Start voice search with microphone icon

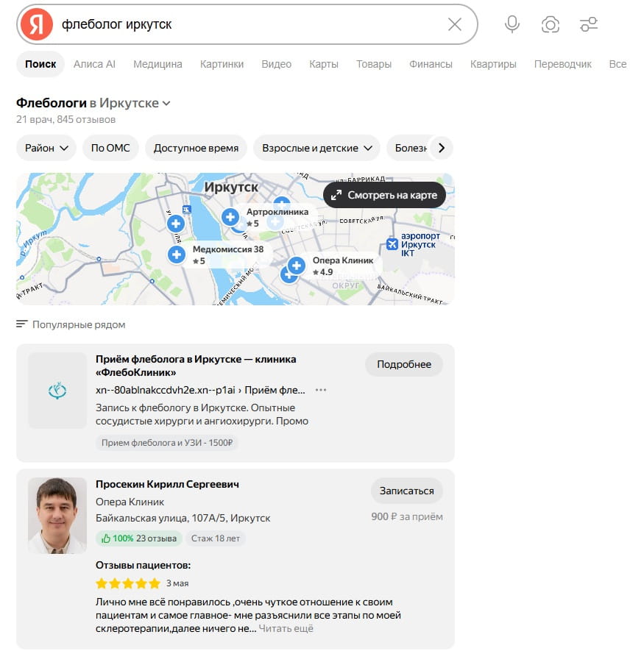tap(512, 24)
